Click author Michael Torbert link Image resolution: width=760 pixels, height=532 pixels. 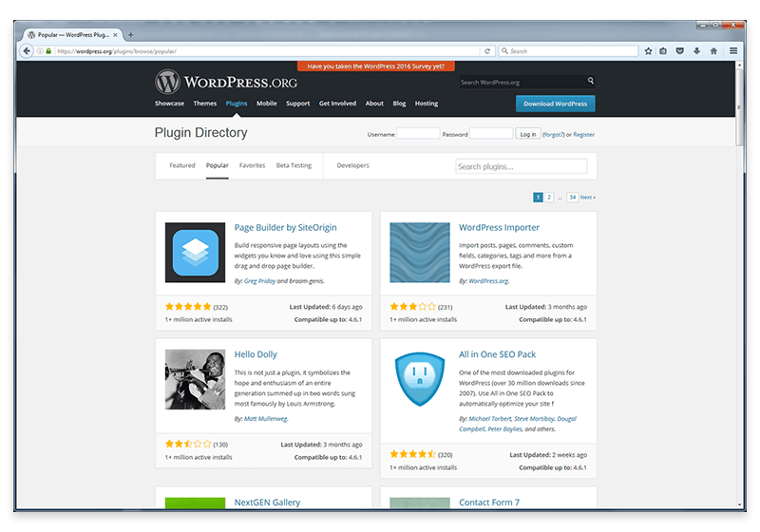coord(490,419)
